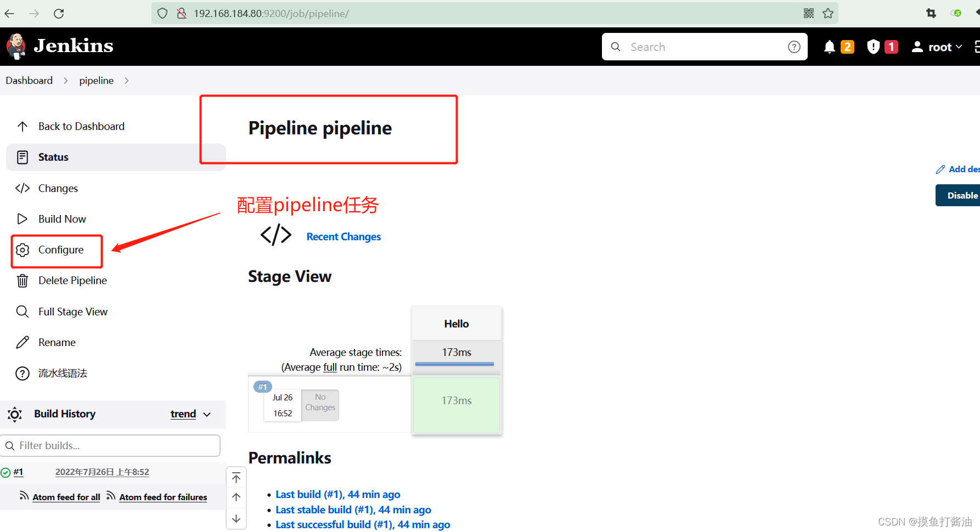Open the notifications bell icon
The image size is (980, 532).
tap(830, 47)
